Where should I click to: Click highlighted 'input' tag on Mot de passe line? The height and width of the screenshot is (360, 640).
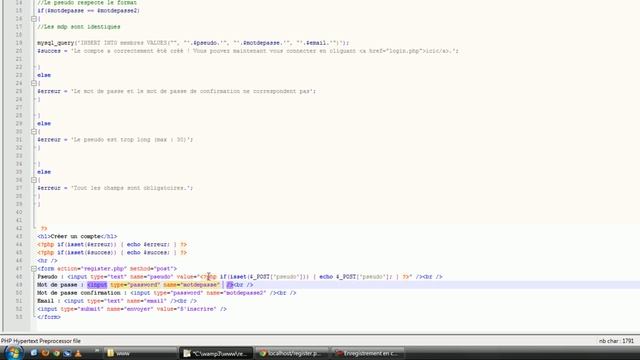point(97,285)
